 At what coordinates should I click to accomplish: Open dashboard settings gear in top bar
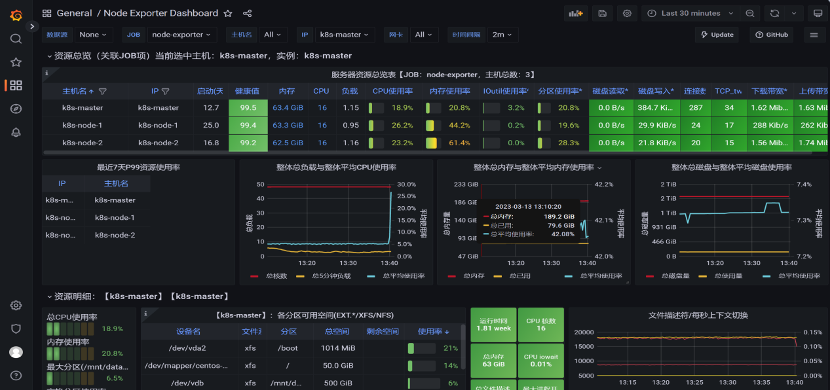pyautogui.click(x=627, y=13)
